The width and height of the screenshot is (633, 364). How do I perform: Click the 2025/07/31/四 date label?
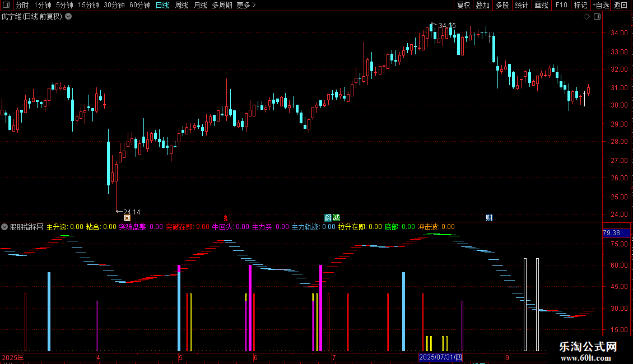click(x=440, y=357)
